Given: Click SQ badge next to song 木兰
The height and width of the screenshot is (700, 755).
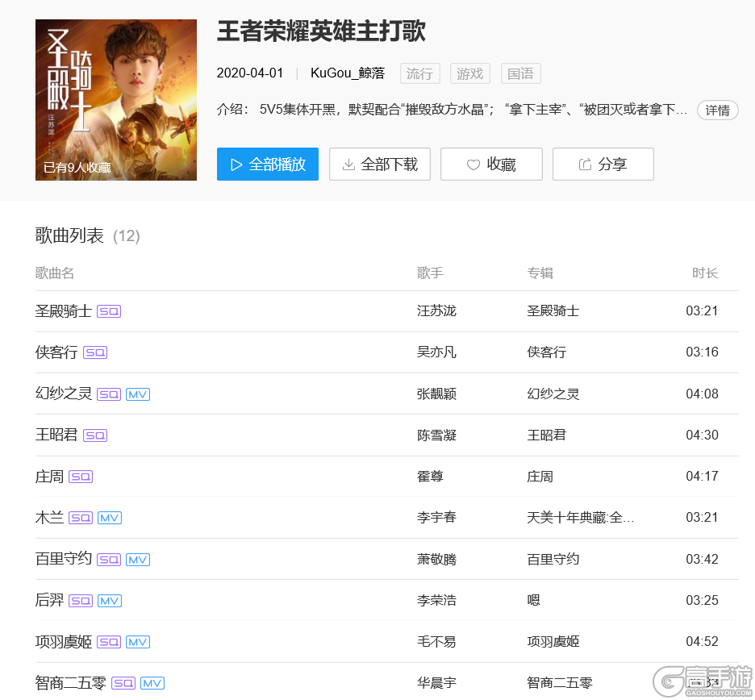Looking at the screenshot, I should point(81,518).
